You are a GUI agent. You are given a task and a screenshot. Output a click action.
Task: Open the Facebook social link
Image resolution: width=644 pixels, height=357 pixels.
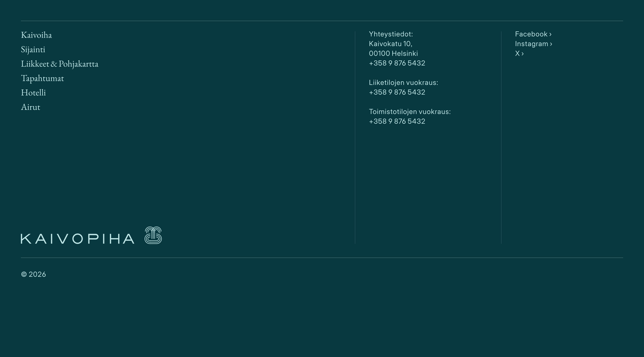(x=531, y=34)
